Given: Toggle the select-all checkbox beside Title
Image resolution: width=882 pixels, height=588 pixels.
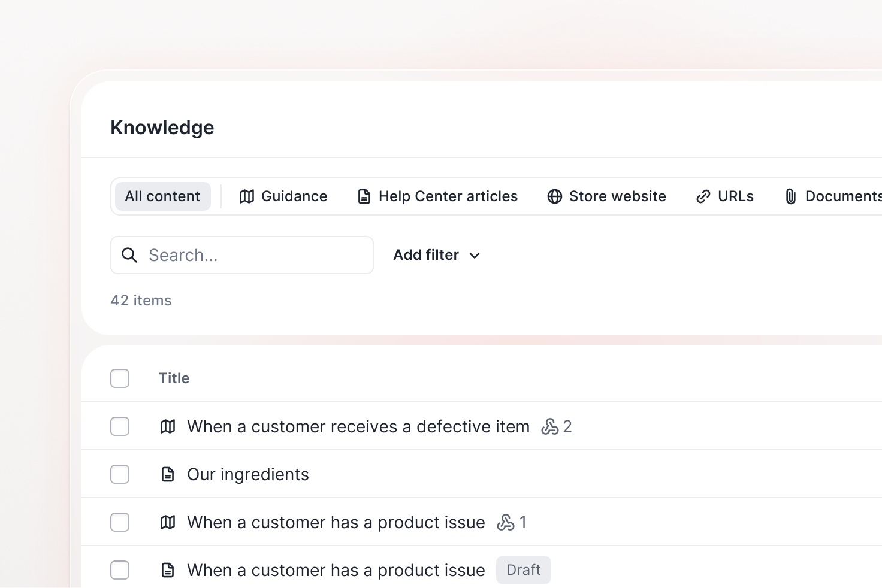Looking at the screenshot, I should click(120, 378).
